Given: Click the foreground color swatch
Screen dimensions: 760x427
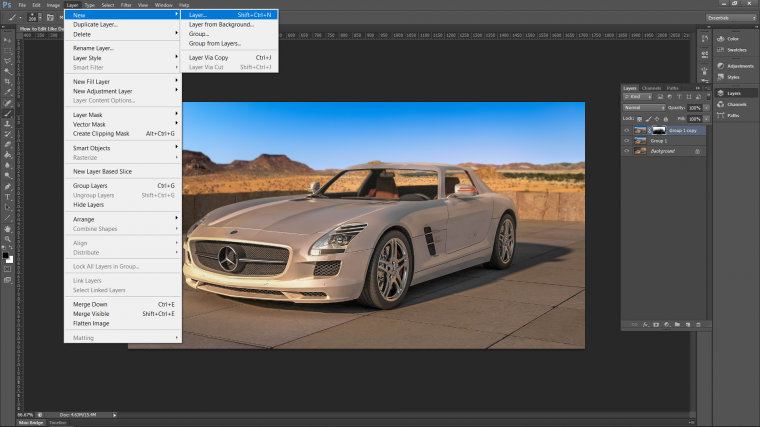Looking at the screenshot, I should click(5, 255).
